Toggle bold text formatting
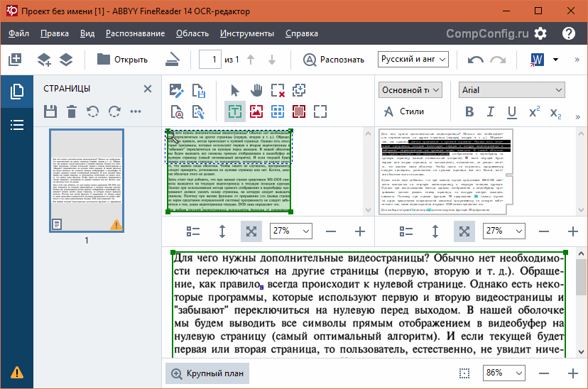The height and width of the screenshot is (389, 588). click(469, 111)
